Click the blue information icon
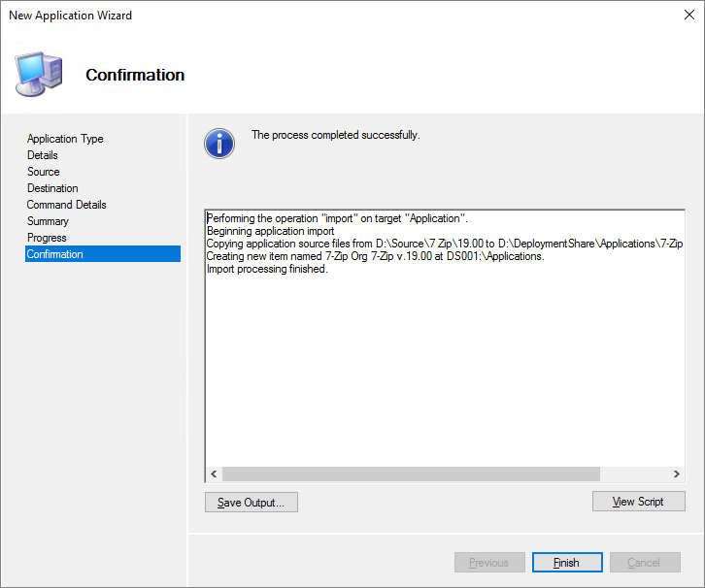This screenshot has width=705, height=588. coord(219,143)
